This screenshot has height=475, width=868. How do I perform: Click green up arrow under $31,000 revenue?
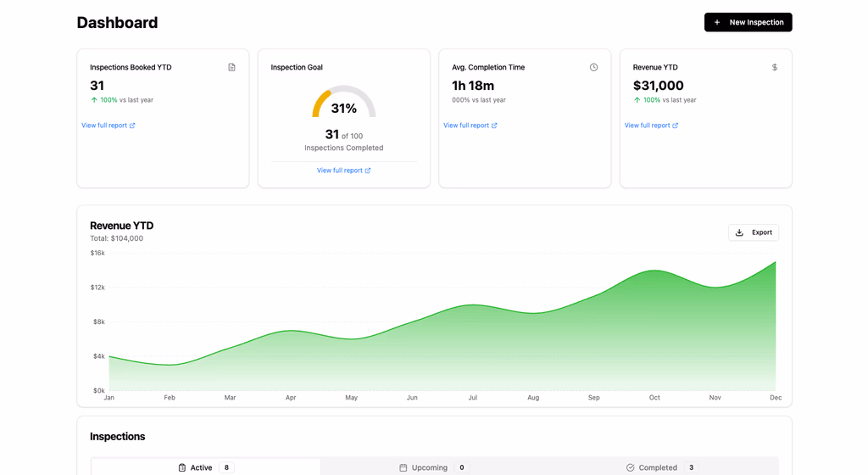coord(637,100)
